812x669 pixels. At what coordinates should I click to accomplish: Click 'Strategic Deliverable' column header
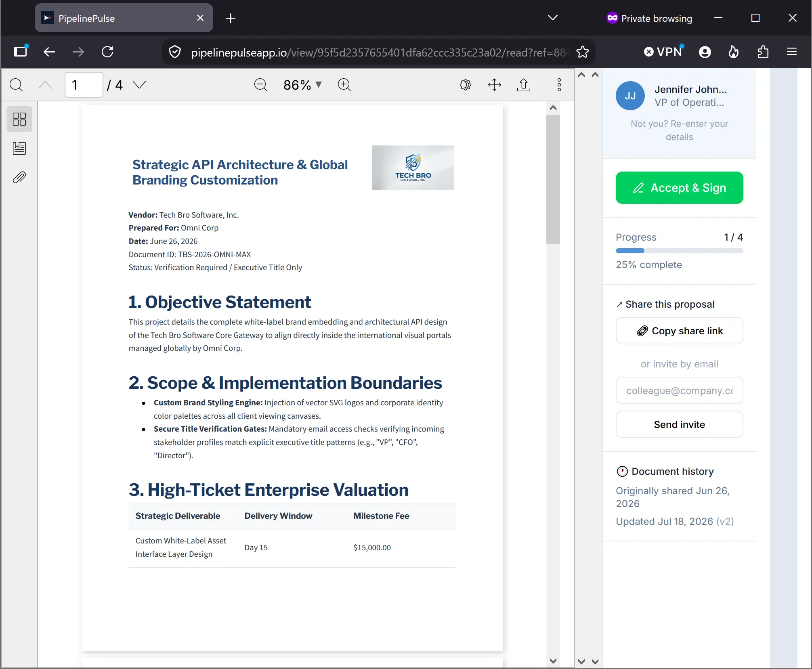coord(178,516)
